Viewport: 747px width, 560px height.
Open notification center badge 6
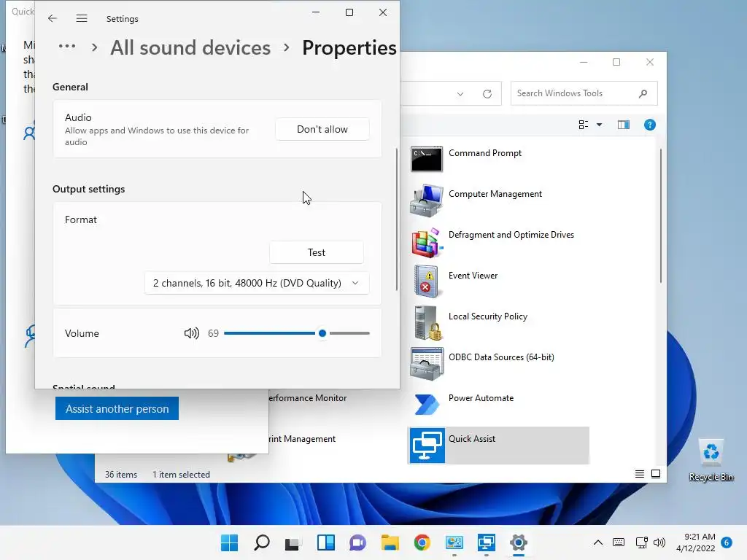727,542
